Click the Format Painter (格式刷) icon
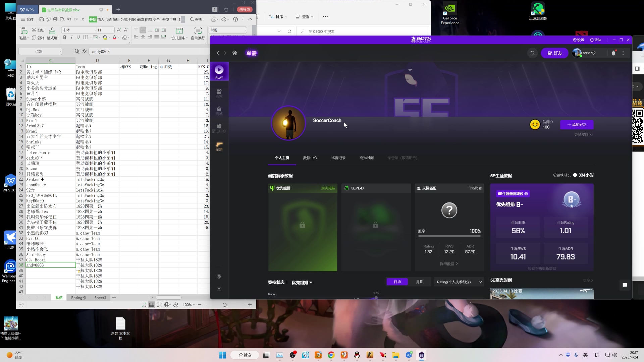 (52, 31)
